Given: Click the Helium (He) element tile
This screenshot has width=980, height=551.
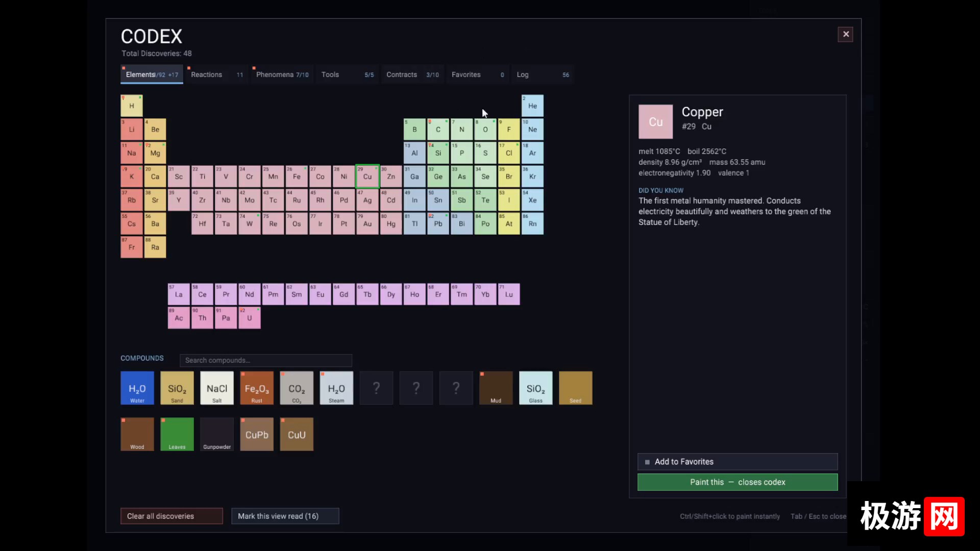Looking at the screenshot, I should click(532, 106).
